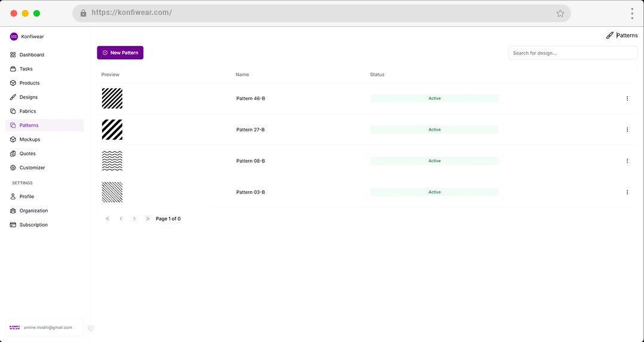The height and width of the screenshot is (342, 644).
Task: Go to the next page arrow
Action: pos(134,219)
